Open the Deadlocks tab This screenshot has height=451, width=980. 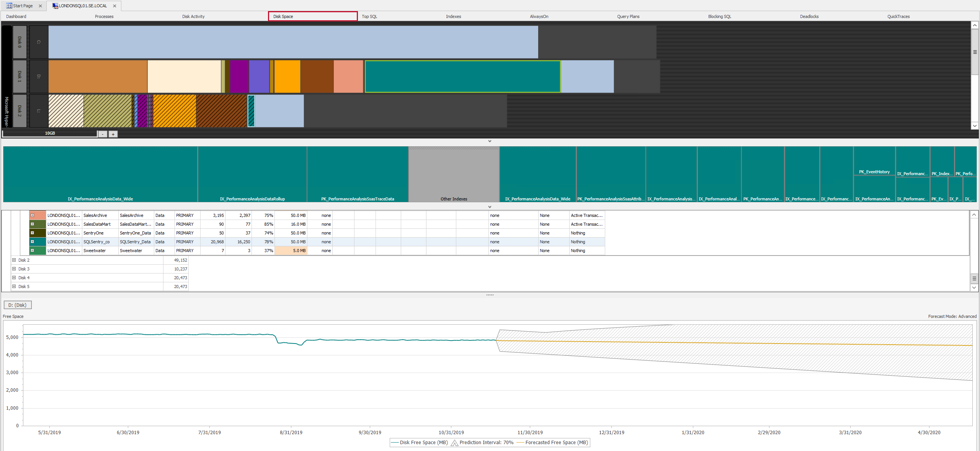click(x=809, y=16)
